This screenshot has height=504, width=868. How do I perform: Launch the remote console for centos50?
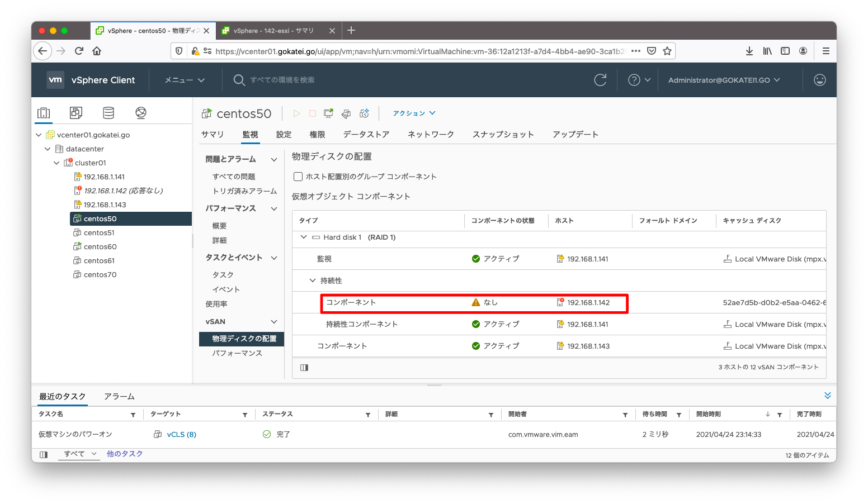point(328,113)
